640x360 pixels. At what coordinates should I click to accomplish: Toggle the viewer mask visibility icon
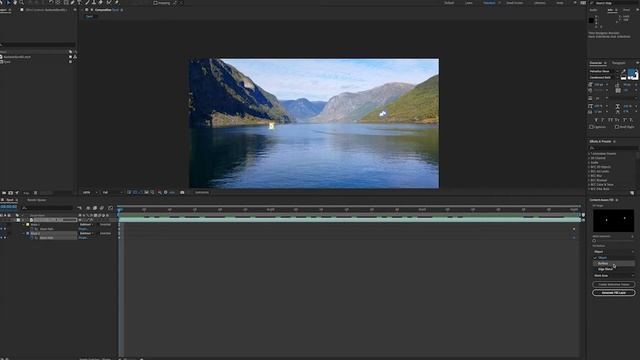[141, 192]
